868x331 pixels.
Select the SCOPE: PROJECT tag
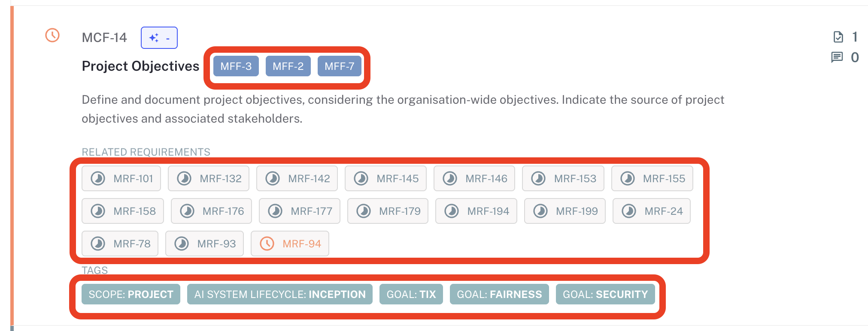pos(131,294)
